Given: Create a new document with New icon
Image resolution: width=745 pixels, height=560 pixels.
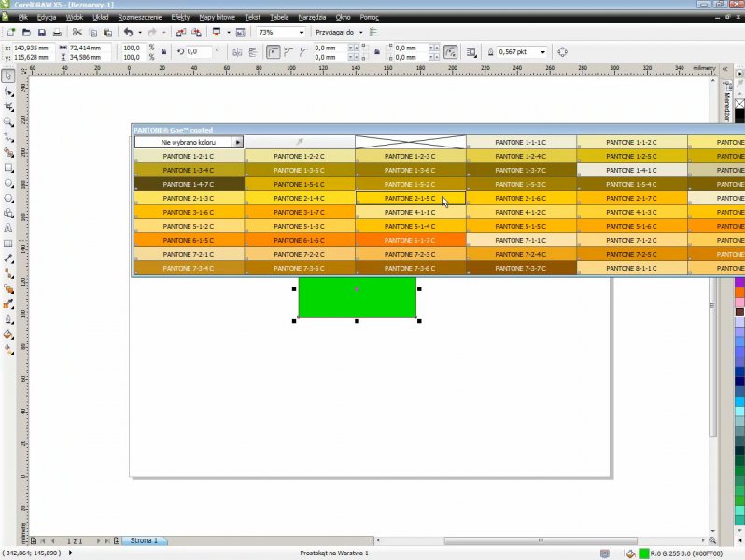Looking at the screenshot, I should [11, 33].
